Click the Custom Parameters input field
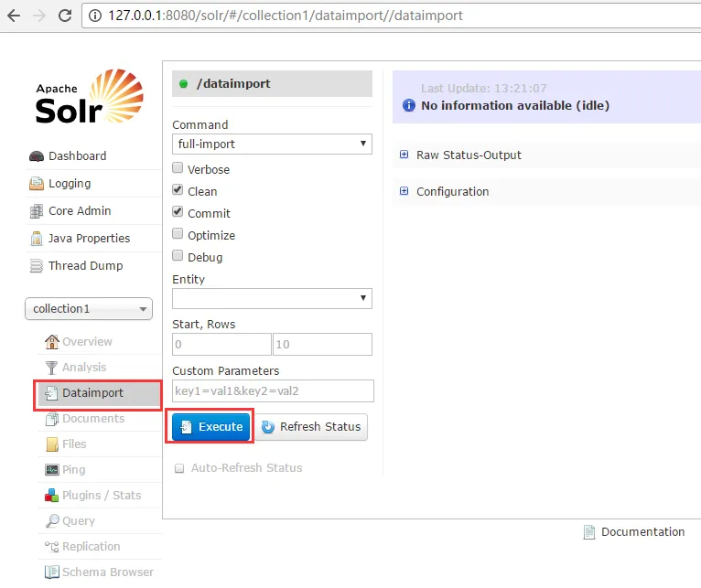The height and width of the screenshot is (588, 701). [273, 391]
